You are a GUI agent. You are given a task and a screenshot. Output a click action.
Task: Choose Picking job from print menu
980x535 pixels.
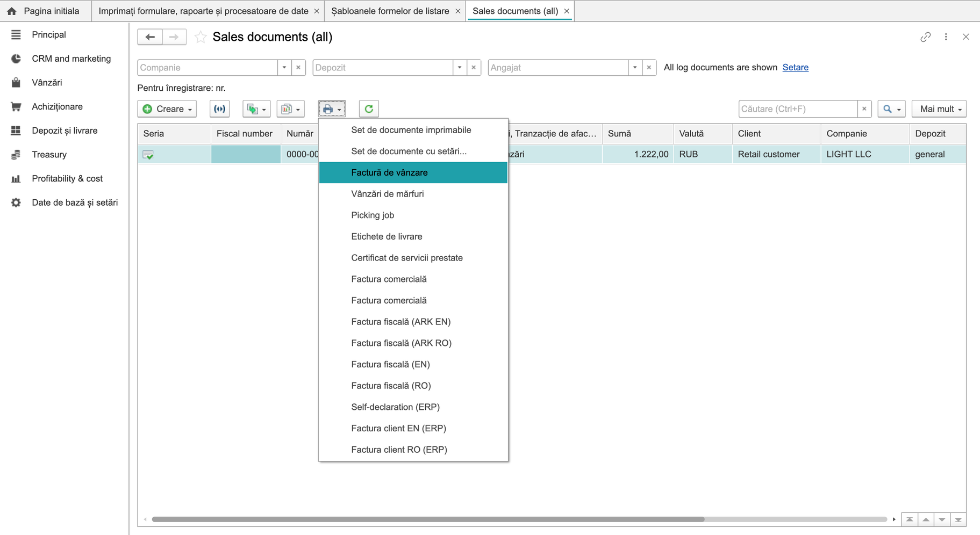coord(413,215)
